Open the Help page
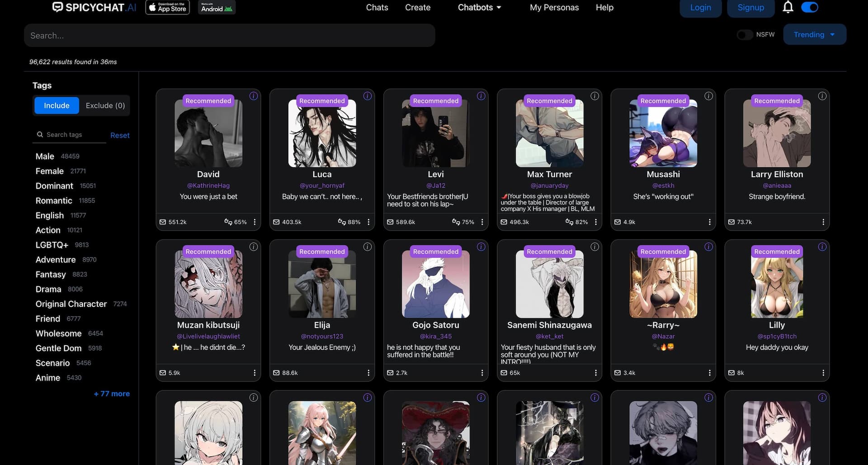The height and width of the screenshot is (465, 868). coord(604,7)
